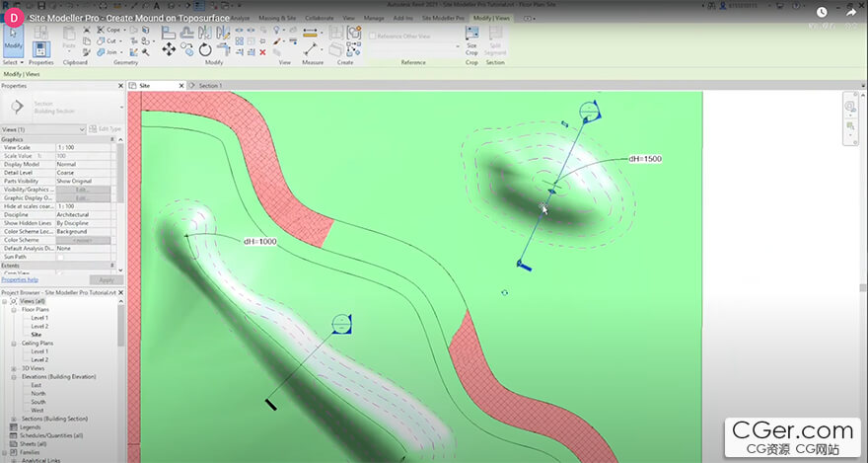The width and height of the screenshot is (868, 463).
Task: Open the Select panel dropdown
Action: click(x=13, y=62)
